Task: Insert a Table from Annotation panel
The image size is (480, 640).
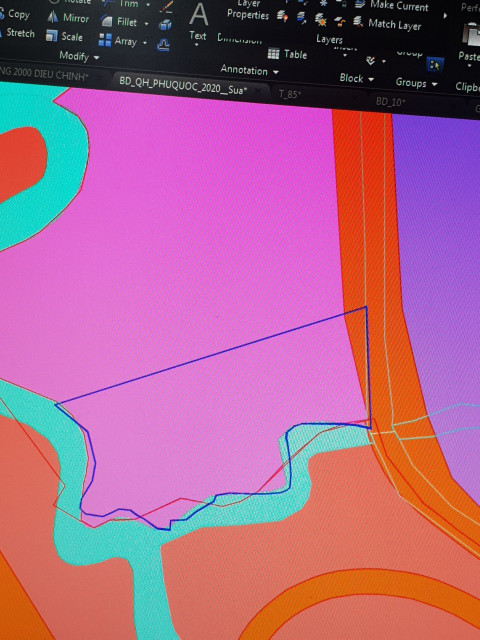Action: 287,53
